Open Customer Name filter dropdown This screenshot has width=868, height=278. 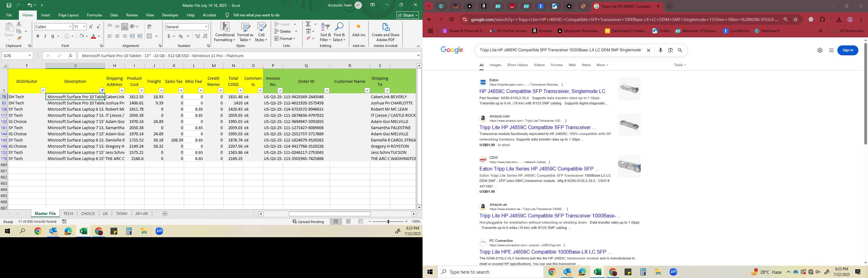coord(367,90)
